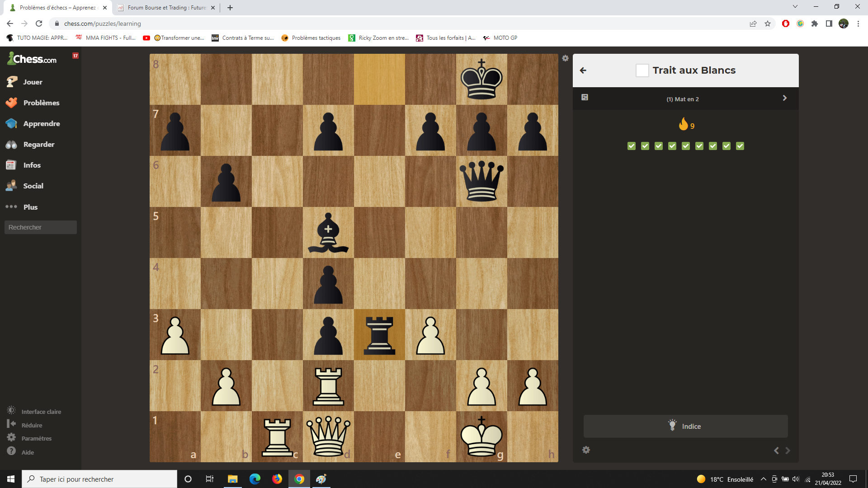The width and height of the screenshot is (868, 488).
Task: Open the panel settings gear at bottom
Action: pos(586,450)
